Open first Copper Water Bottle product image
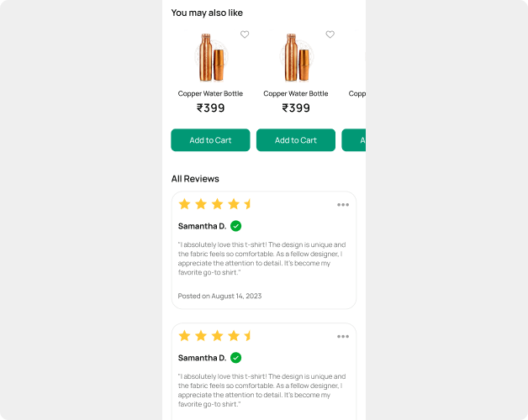This screenshot has width=528, height=420. pos(209,57)
